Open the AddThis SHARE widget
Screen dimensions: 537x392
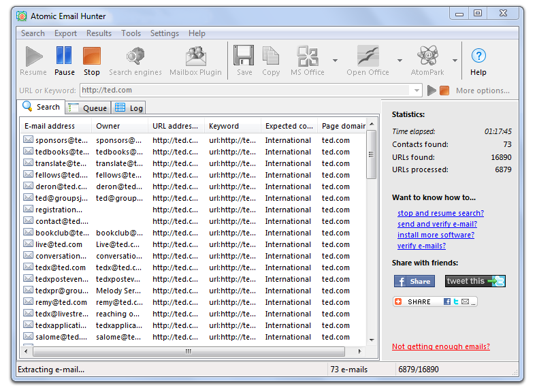[x=435, y=301]
